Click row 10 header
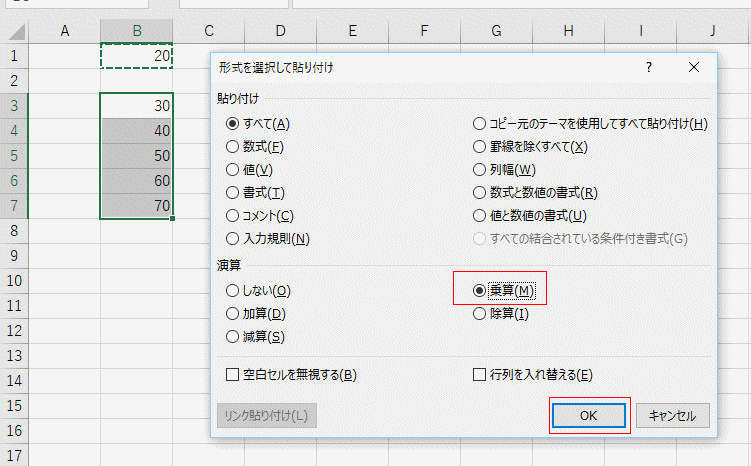This screenshot has height=466, width=751. 14,281
